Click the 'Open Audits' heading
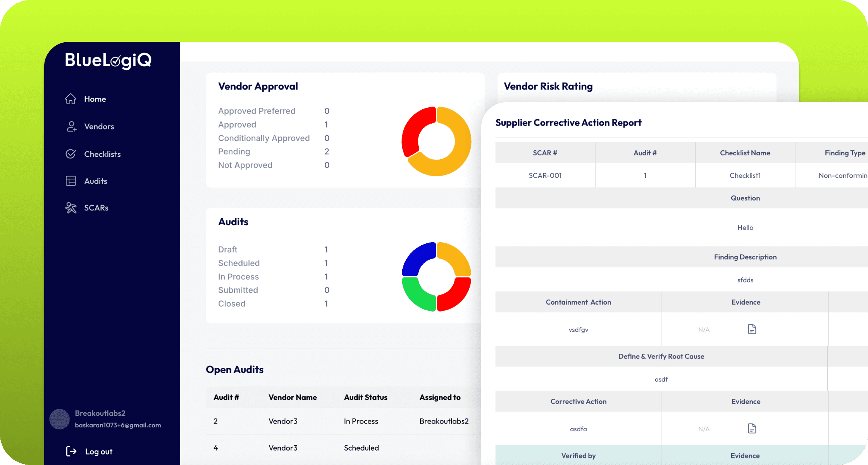 click(x=234, y=370)
